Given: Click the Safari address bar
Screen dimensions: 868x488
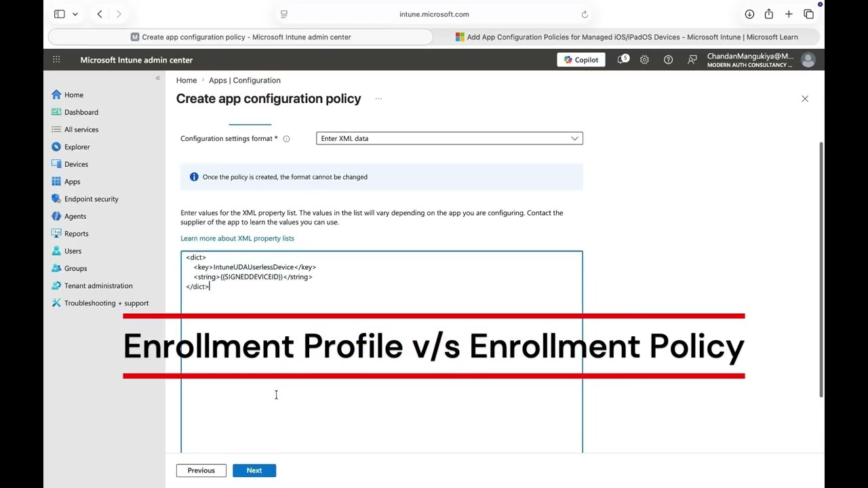Looking at the screenshot, I should point(434,14).
